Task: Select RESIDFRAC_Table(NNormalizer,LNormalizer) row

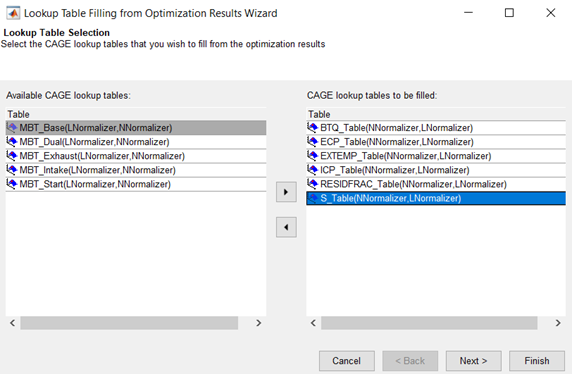Action: (436, 184)
